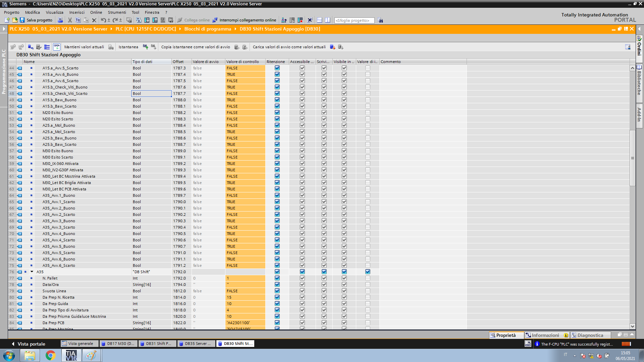
Task: Click the Salva progetto save icon
Action: 22,20
